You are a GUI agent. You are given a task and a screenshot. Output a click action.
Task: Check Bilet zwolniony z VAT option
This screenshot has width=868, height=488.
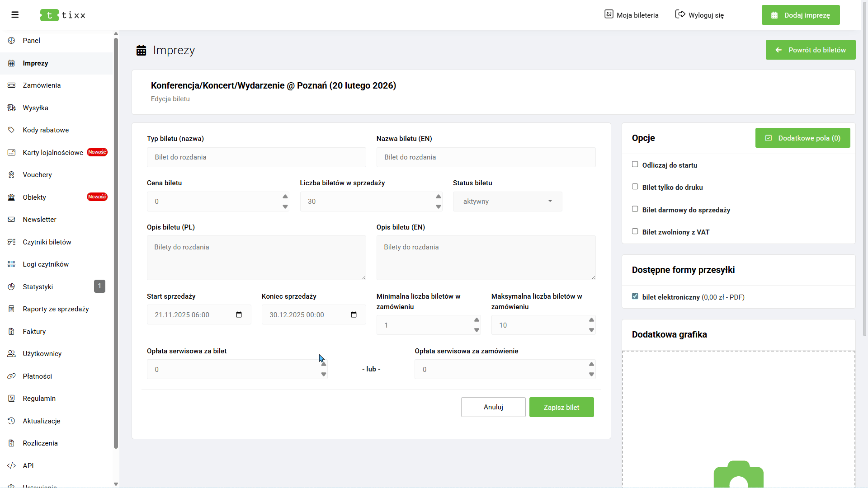click(x=635, y=231)
